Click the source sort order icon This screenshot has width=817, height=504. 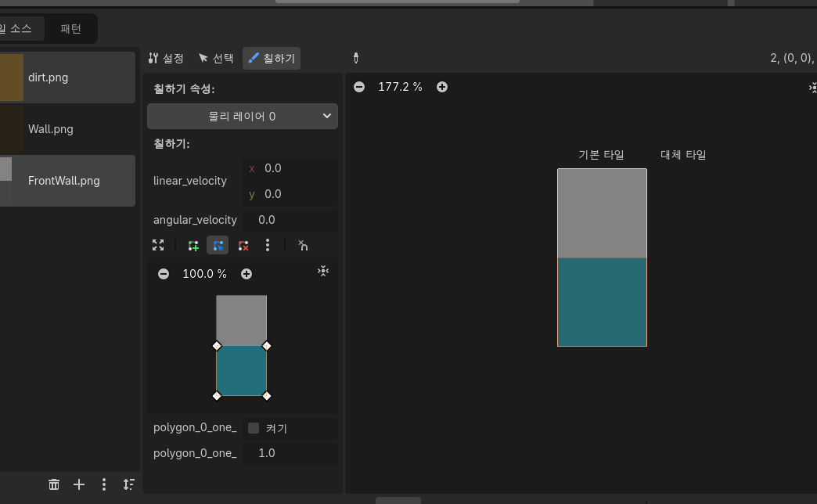(128, 484)
